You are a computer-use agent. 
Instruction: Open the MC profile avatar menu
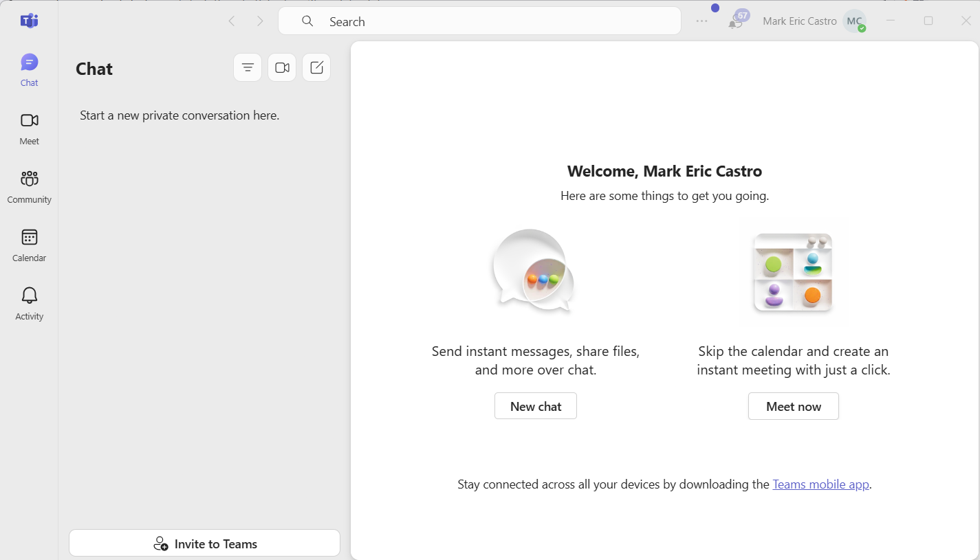855,21
